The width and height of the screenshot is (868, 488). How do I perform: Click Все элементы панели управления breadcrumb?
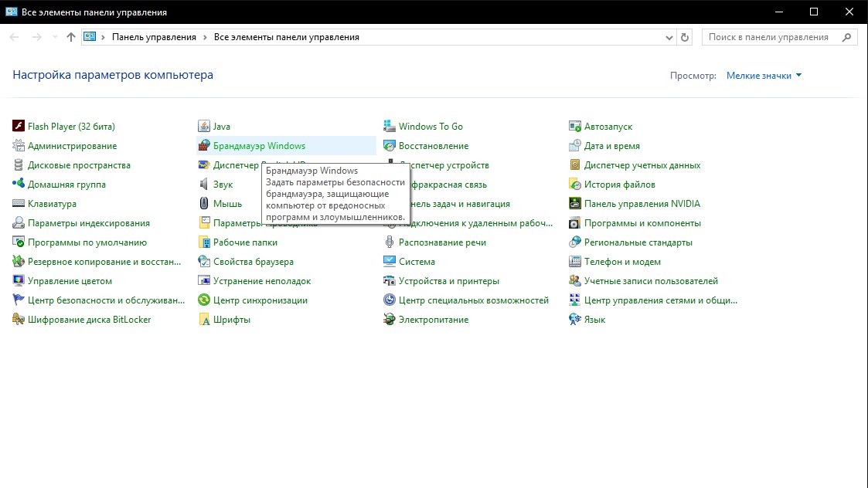tap(286, 37)
